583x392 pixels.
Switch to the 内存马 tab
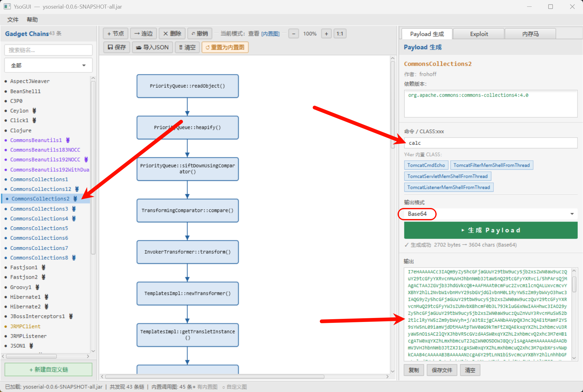530,34
